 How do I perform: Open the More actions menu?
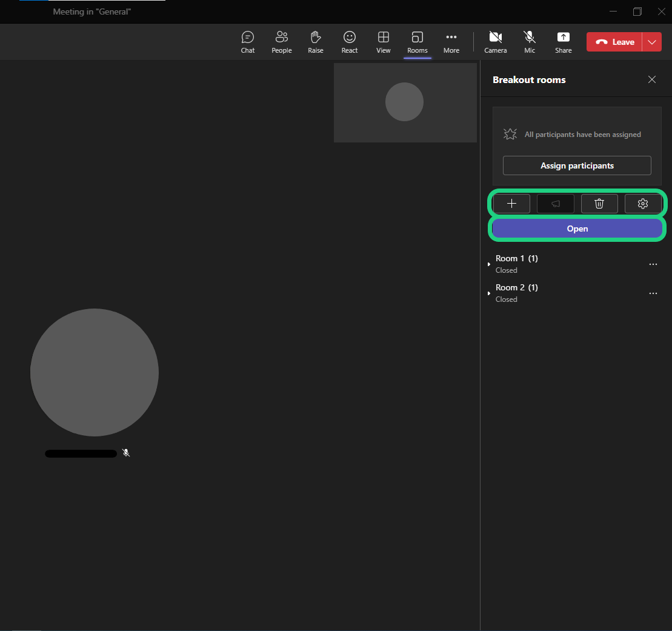coord(451,42)
